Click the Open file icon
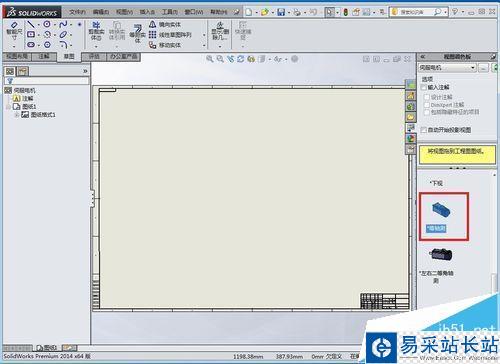The image size is (500, 364). 265,12
